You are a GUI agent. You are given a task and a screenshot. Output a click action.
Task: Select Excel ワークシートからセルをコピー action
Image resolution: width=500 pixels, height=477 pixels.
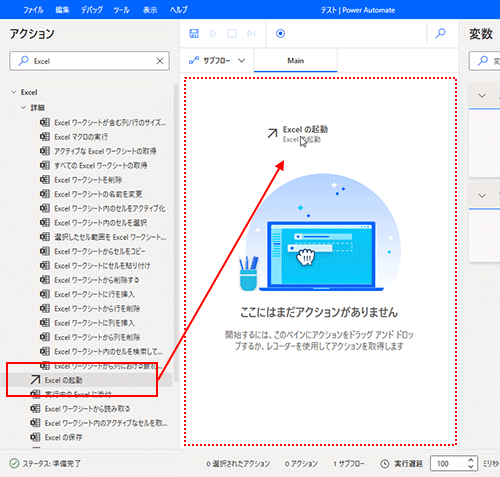(x=93, y=252)
